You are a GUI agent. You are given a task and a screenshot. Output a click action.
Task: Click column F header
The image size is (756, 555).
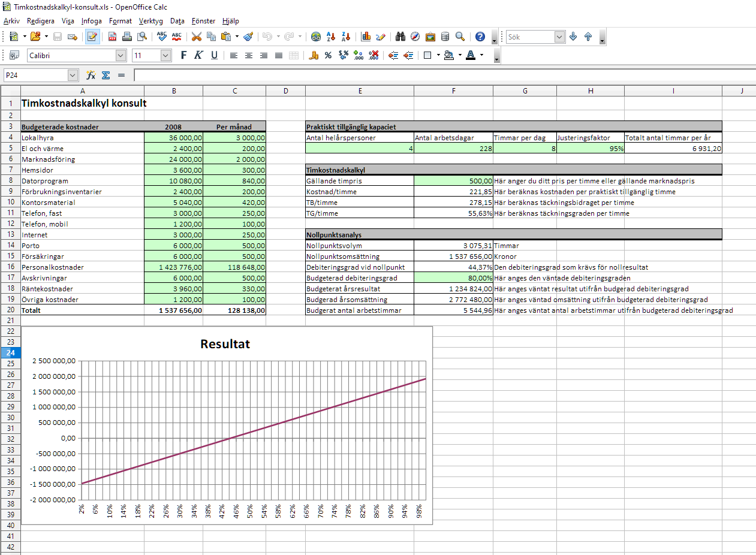[453, 91]
